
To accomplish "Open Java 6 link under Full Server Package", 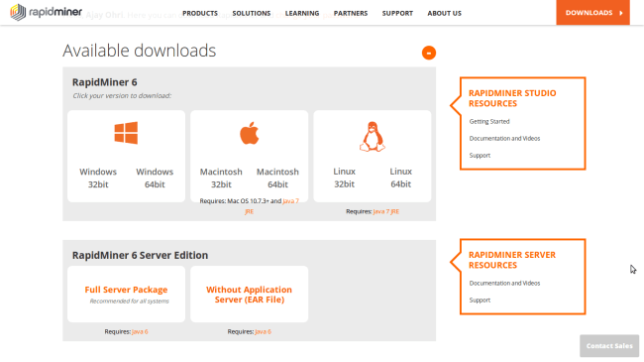I will [140, 331].
